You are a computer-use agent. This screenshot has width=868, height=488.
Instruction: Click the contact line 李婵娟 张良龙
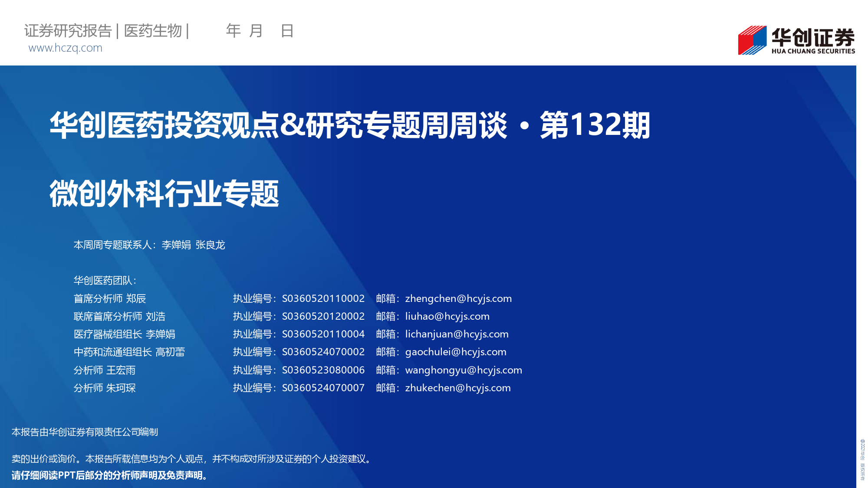tap(193, 245)
